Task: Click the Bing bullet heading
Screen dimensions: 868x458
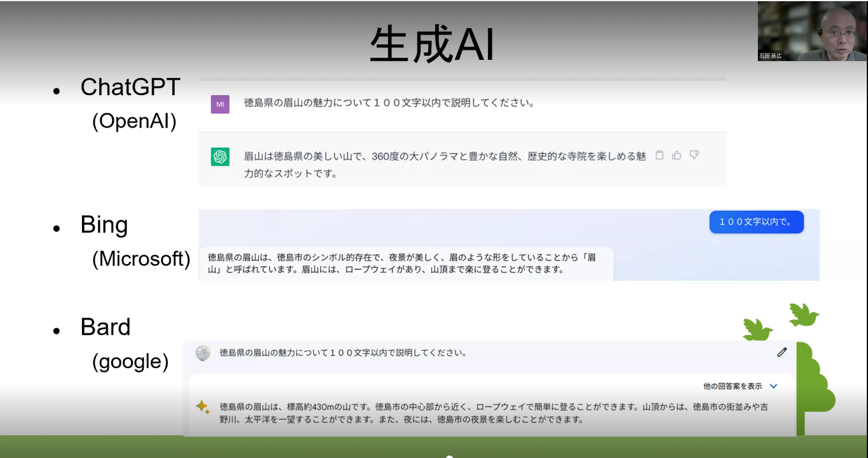Action: point(104,226)
